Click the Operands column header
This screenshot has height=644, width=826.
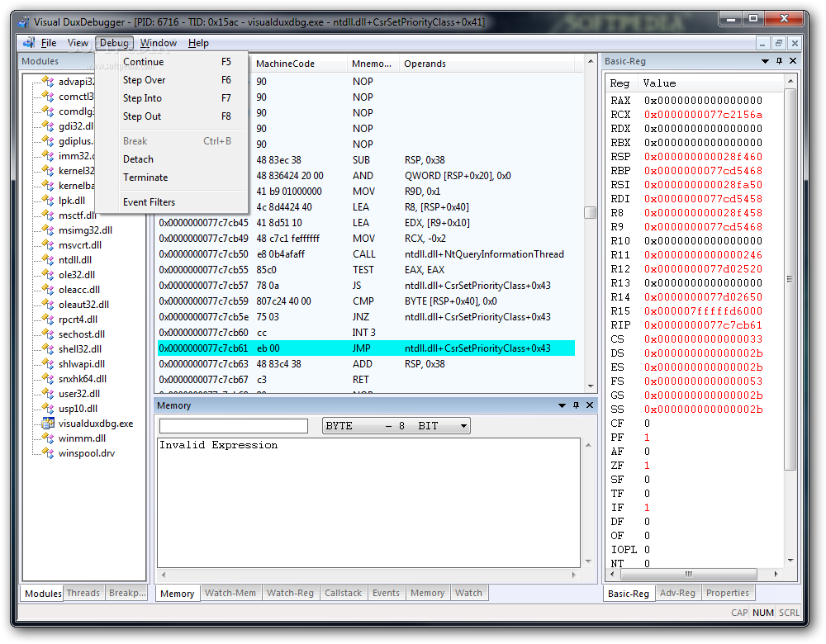pyautogui.click(x=487, y=64)
